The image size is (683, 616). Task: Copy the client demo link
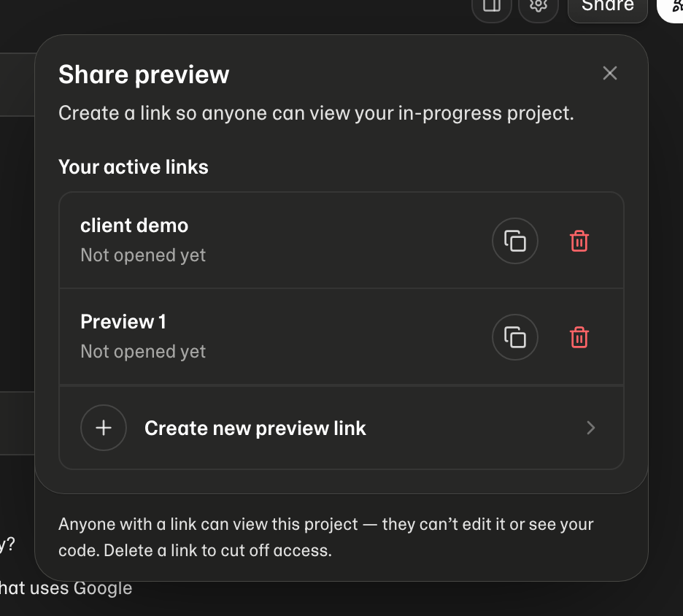click(515, 241)
